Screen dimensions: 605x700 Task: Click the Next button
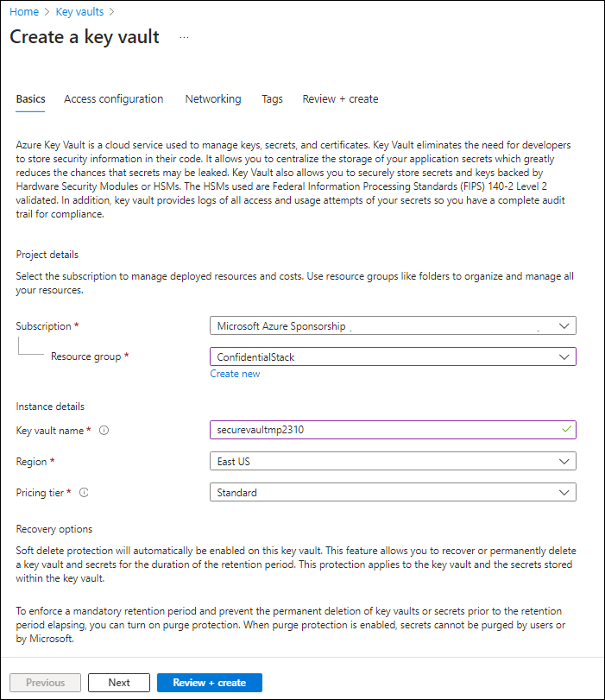pos(118,682)
